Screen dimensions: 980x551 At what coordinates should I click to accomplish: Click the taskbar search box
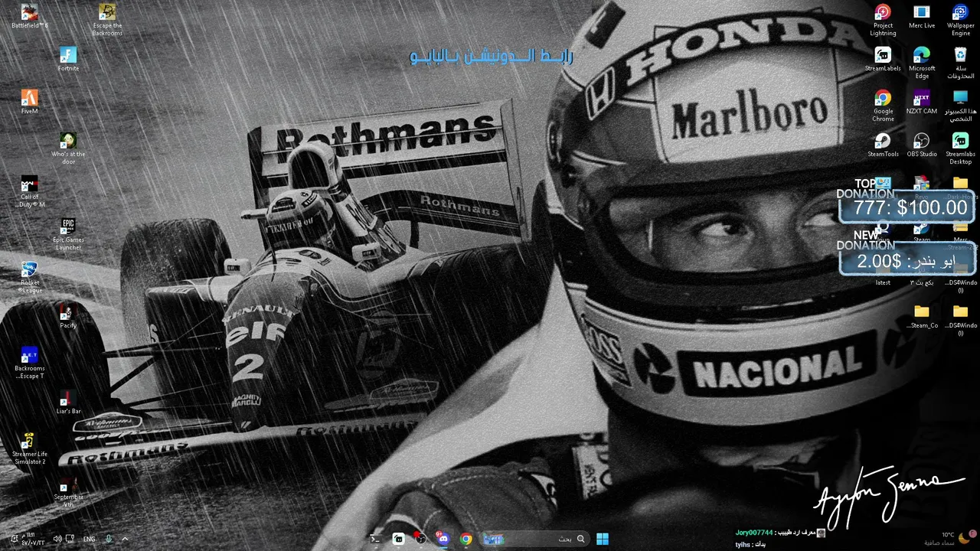(x=534, y=539)
